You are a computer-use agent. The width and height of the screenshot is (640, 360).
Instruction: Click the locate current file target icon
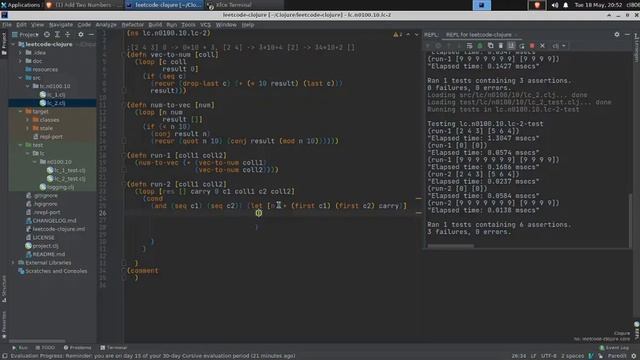(x=47, y=35)
